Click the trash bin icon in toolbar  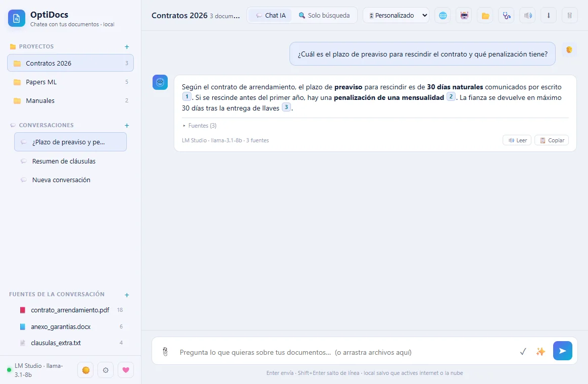570,15
